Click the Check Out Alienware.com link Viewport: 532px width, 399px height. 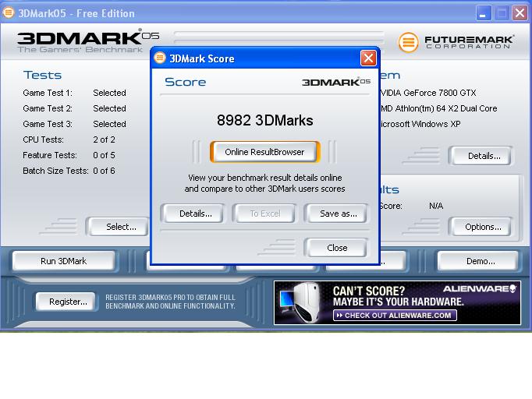click(395, 316)
